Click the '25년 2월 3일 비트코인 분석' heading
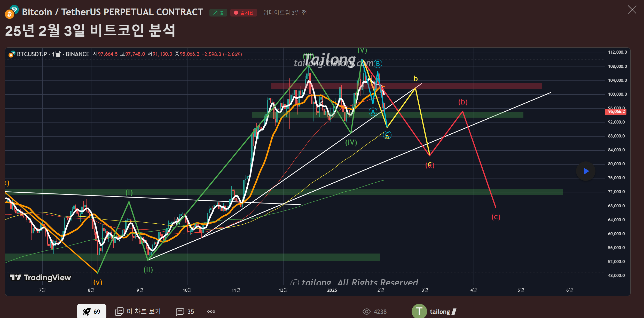The image size is (644, 318). click(90, 31)
